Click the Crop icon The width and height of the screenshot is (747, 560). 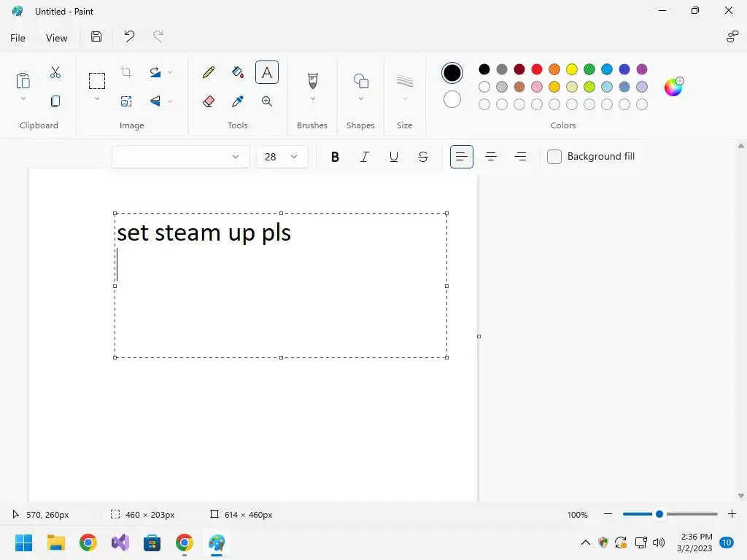(x=126, y=72)
